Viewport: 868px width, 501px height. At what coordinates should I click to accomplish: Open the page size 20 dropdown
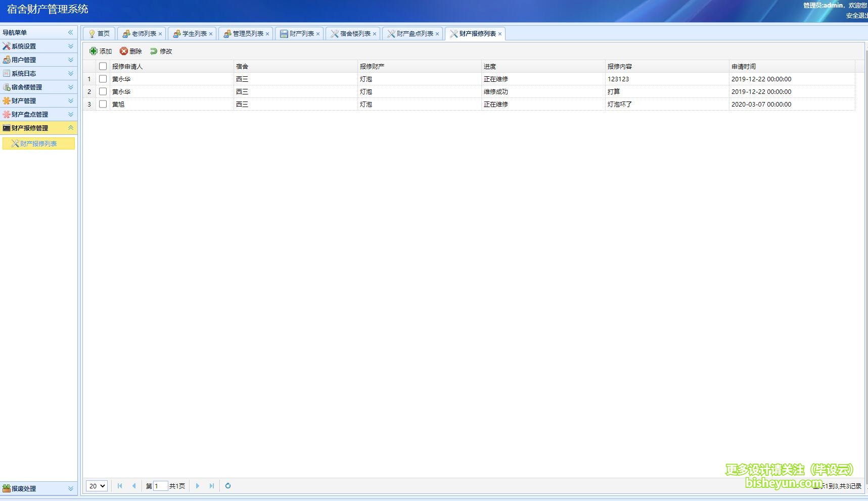pyautogui.click(x=97, y=486)
